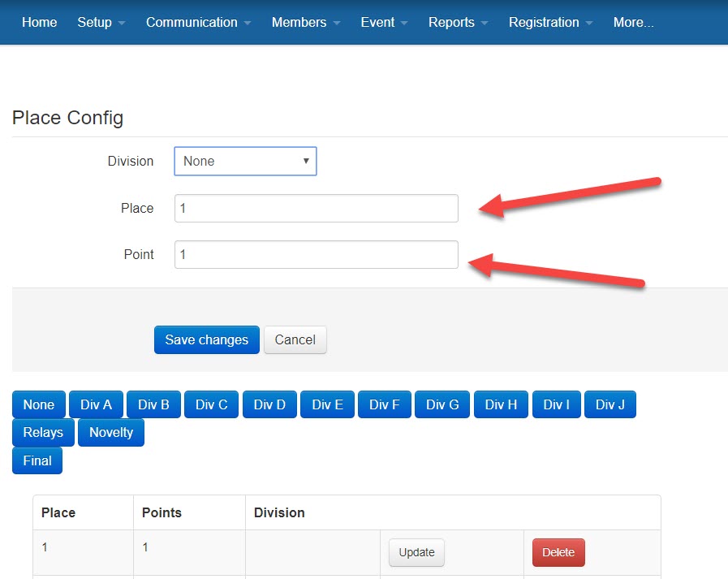Click Update for place 1 row
The width and height of the screenshot is (728, 579).
(x=416, y=552)
